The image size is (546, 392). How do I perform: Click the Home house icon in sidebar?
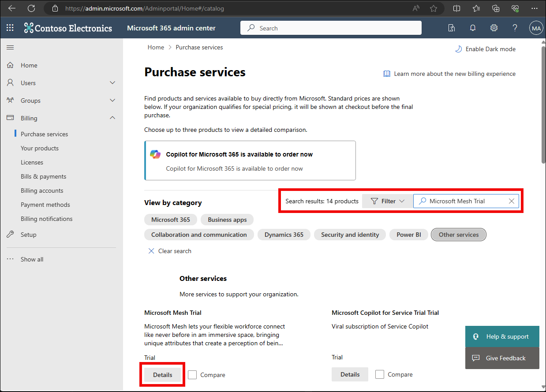tap(10, 65)
